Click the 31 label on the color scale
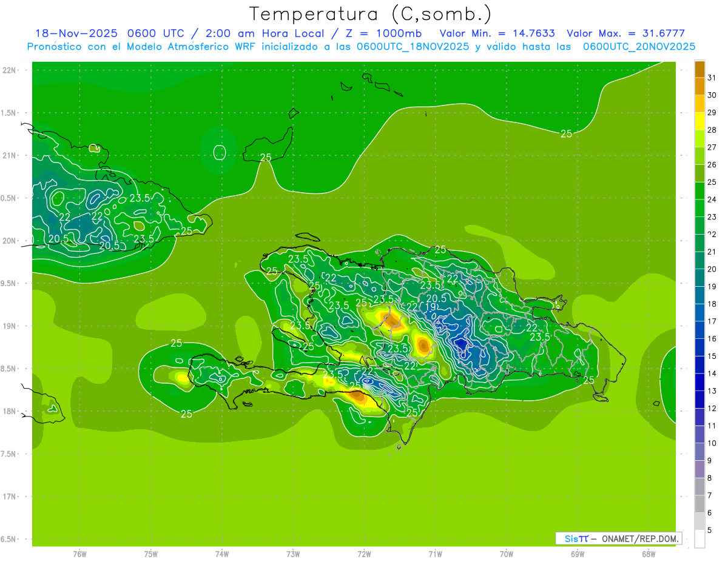The height and width of the screenshot is (562, 728). [712, 78]
